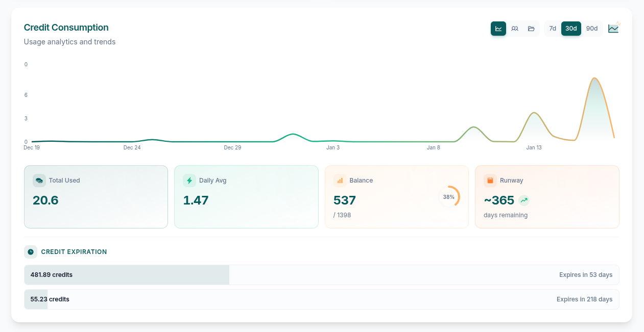Screen dimensions: 644x332
Task: Click the 38% balance progress ring
Action: pyautogui.click(x=449, y=197)
